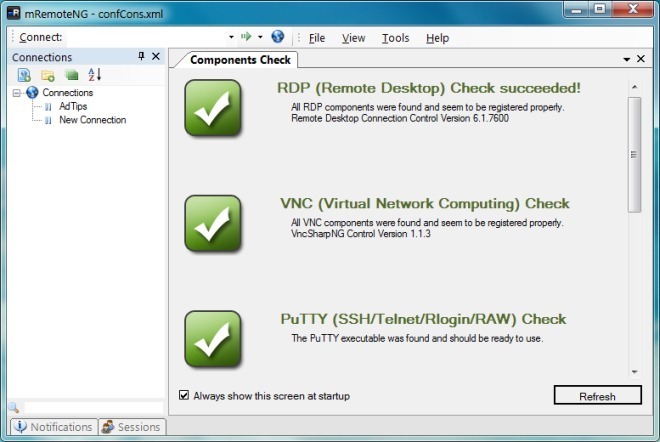Select the Components Check tab
This screenshot has height=442, width=660.
coord(240,60)
